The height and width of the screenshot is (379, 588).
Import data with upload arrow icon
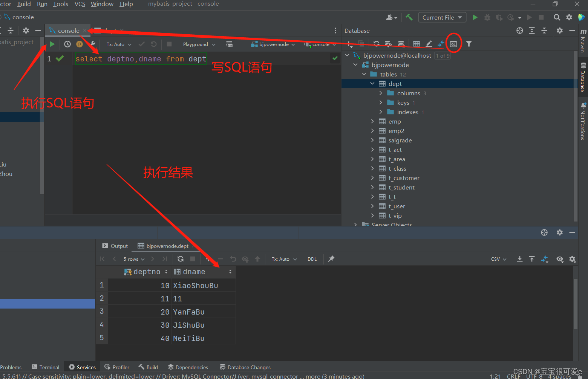tap(532, 259)
